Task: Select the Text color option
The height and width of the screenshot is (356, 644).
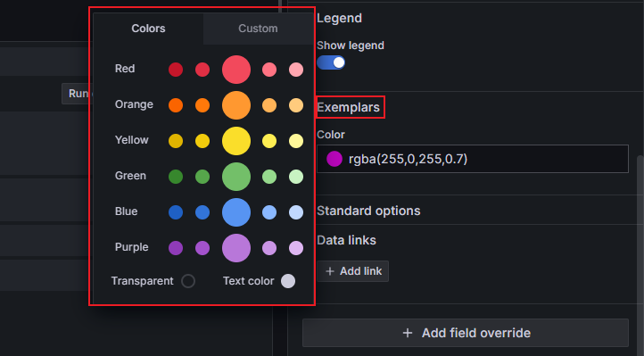Action: [x=288, y=281]
